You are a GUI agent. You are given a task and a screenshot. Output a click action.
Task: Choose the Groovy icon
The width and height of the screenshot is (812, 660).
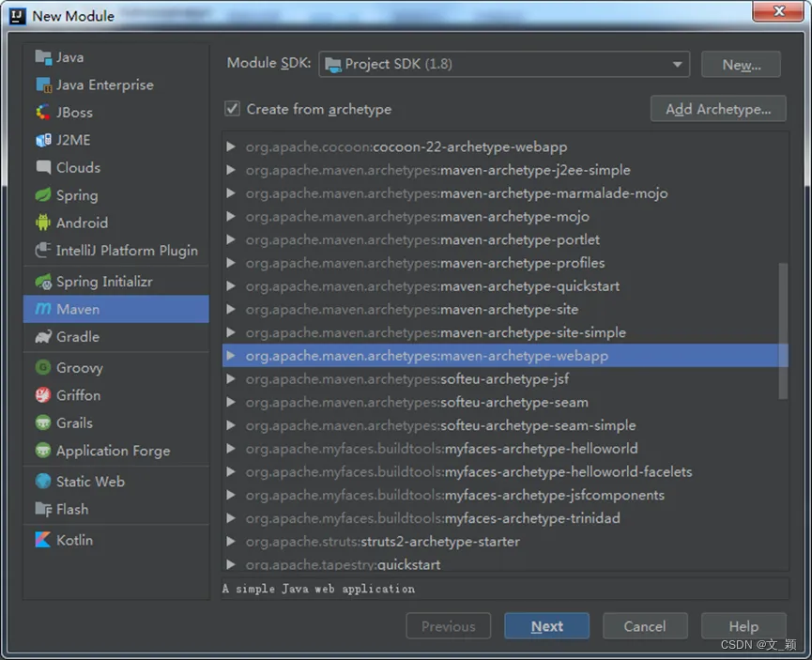click(43, 367)
